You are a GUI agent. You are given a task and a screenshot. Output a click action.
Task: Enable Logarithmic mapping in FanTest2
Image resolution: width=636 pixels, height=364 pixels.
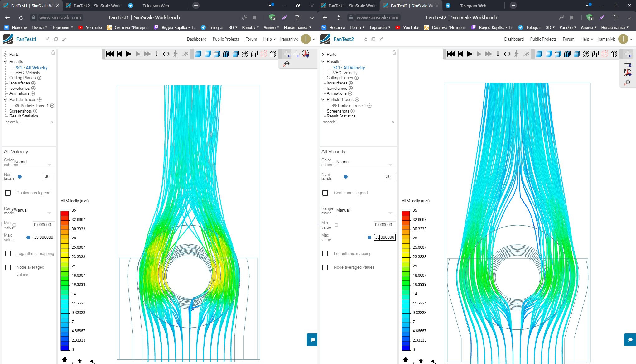coord(325,254)
